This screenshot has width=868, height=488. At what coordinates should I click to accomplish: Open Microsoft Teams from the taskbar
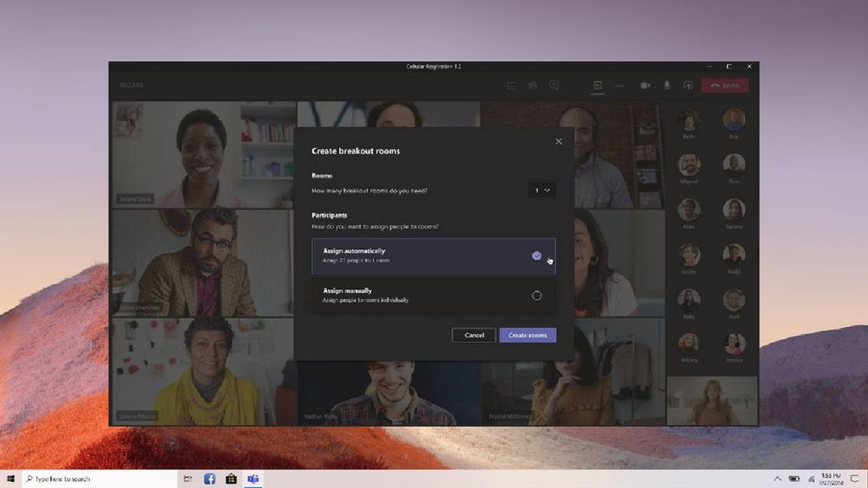[x=253, y=477]
